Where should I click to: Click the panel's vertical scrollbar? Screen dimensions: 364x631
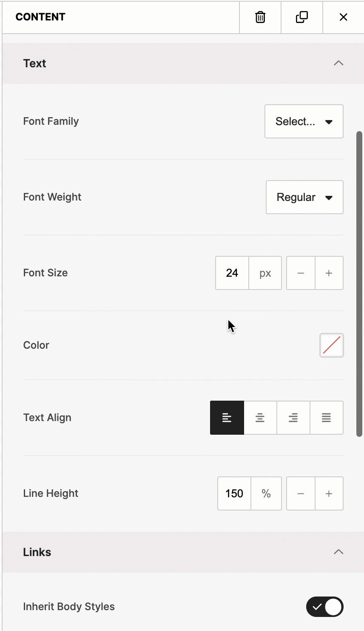coord(359,284)
